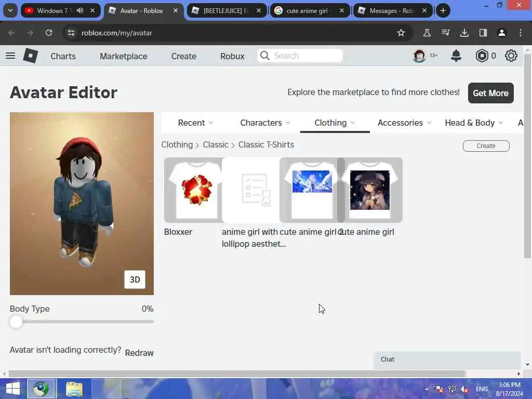Adjust the Body Type slider handle

pyautogui.click(x=16, y=321)
